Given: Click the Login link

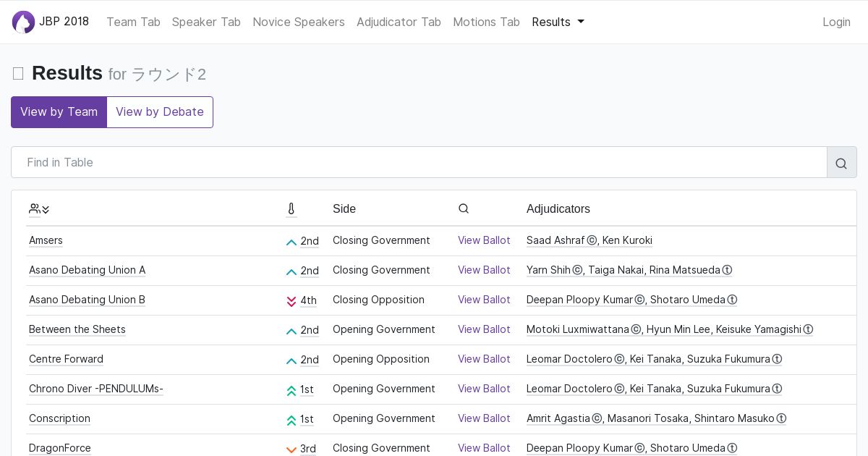Looking at the screenshot, I should click(x=836, y=22).
